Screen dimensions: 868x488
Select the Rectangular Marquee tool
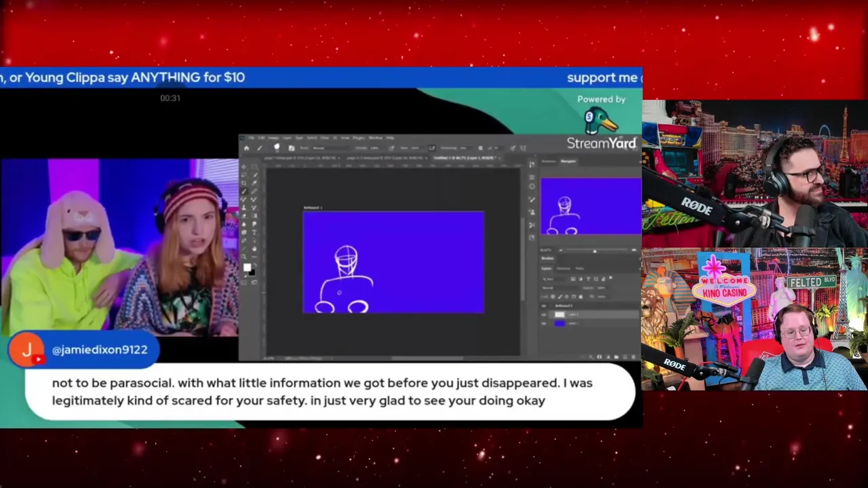click(254, 167)
